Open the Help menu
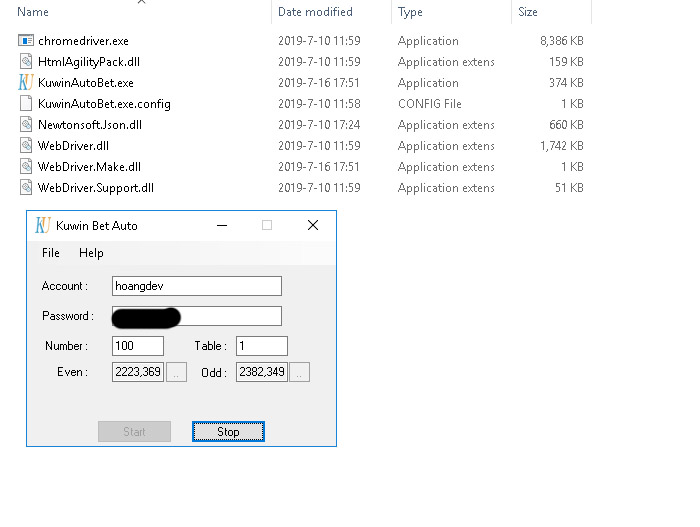Image resolution: width=700 pixels, height=527 pixels. pos(91,253)
